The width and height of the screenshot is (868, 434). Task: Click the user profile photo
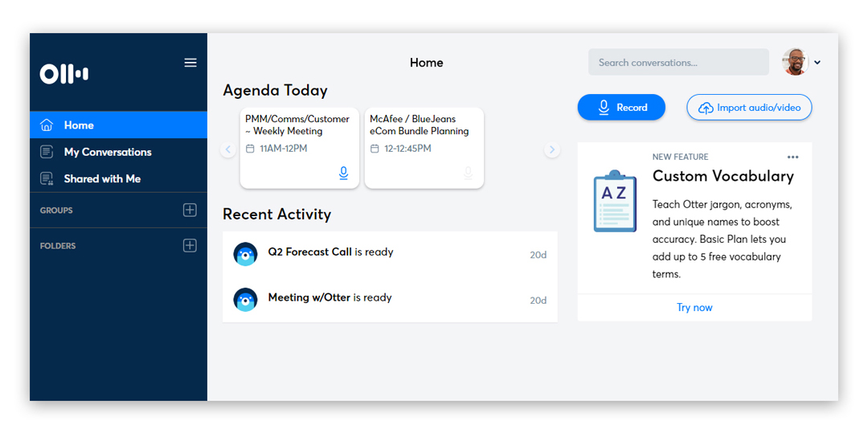tap(796, 62)
